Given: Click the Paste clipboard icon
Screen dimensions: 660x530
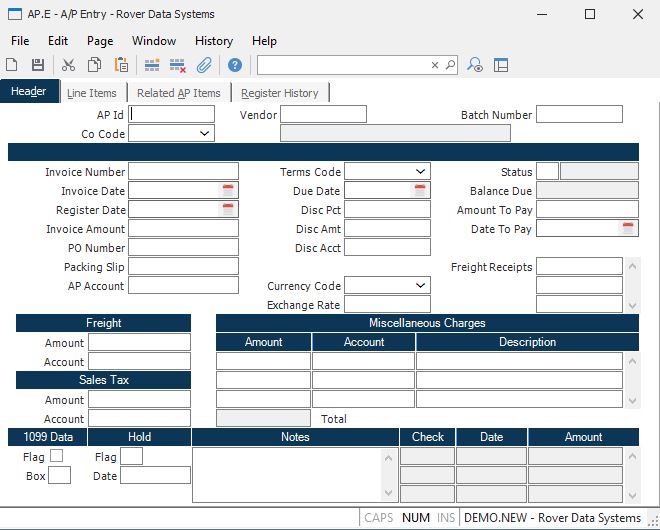Looking at the screenshot, I should [121, 65].
